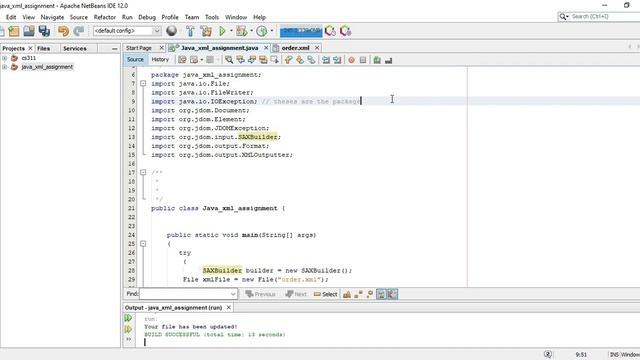Screen dimensions: 640x360
Task: Close the Output java_xml_assignment (run) tab
Action: click(x=229, y=307)
